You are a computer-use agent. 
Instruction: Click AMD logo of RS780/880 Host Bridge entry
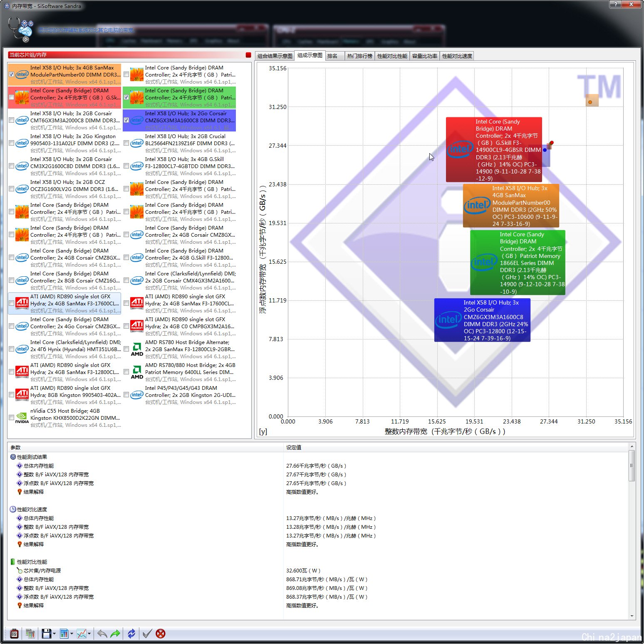137,372
